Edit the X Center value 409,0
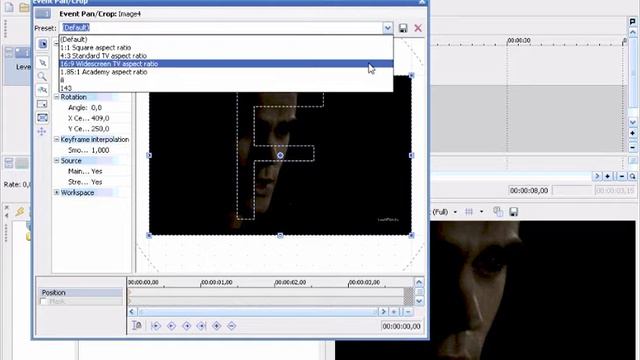640x360 pixels. (100, 118)
